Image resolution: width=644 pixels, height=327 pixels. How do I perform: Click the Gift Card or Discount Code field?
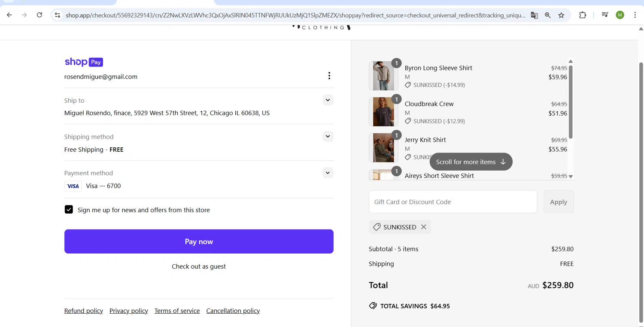coord(453,202)
